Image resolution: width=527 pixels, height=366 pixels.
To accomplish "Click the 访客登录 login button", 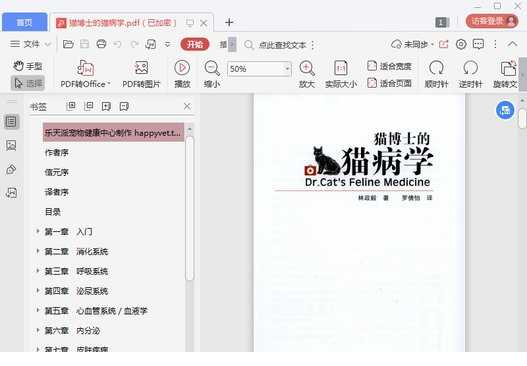I will pos(492,21).
